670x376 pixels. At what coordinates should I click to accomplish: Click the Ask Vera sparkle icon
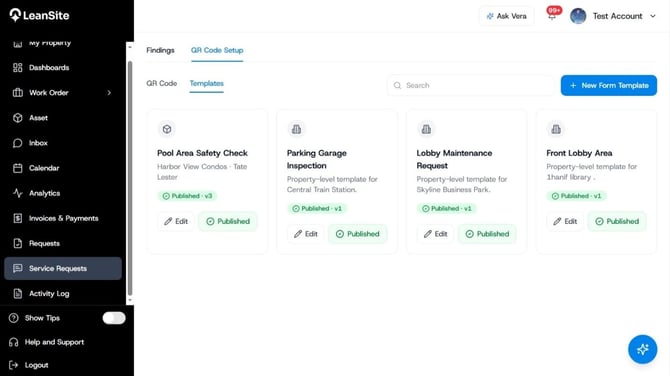pyautogui.click(x=490, y=16)
